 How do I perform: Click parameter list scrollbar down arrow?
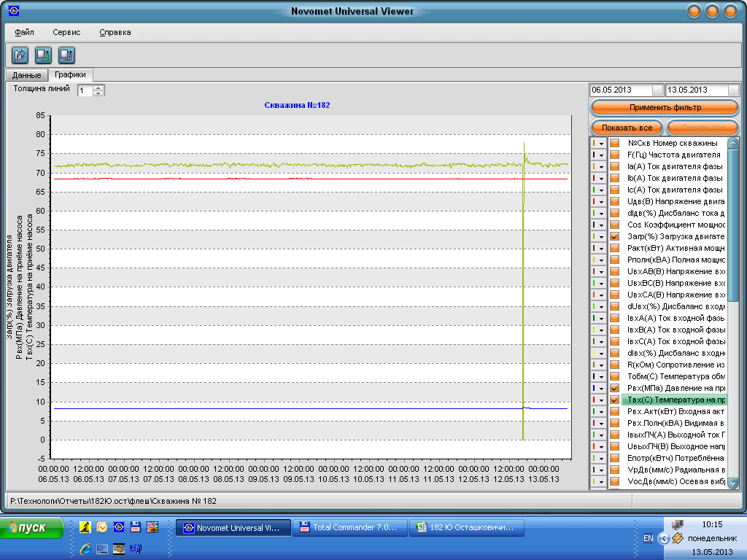click(733, 483)
